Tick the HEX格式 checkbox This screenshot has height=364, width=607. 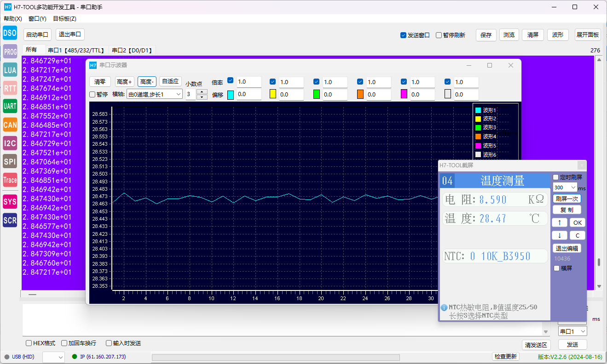pyautogui.click(x=29, y=343)
